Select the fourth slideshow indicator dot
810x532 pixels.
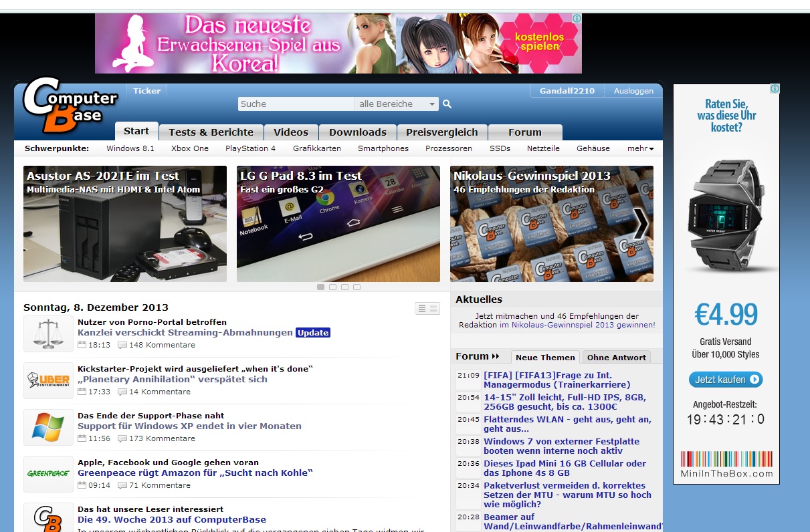coord(357,287)
